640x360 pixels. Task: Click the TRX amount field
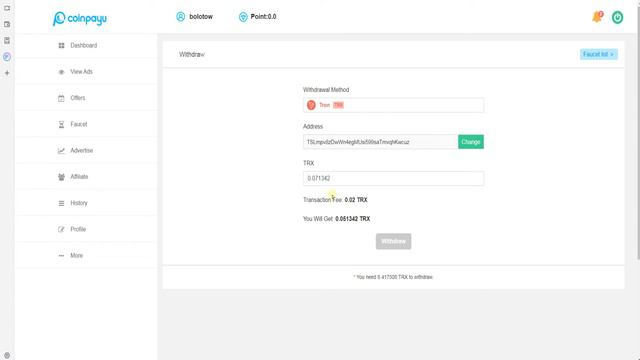pos(393,178)
